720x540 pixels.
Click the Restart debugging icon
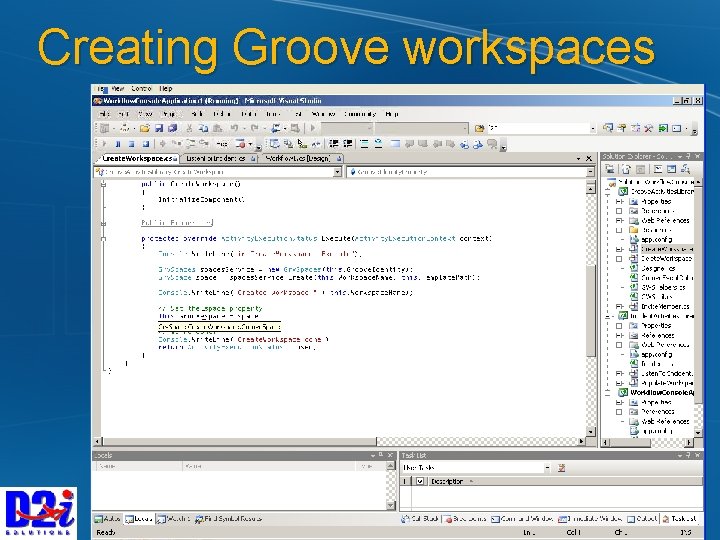pyautogui.click(x=146, y=144)
